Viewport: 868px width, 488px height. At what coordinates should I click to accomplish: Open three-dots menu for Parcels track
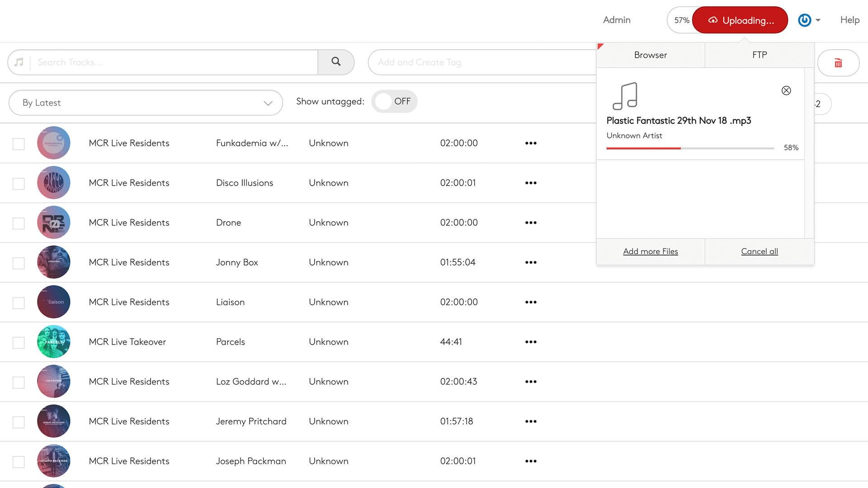[531, 342]
